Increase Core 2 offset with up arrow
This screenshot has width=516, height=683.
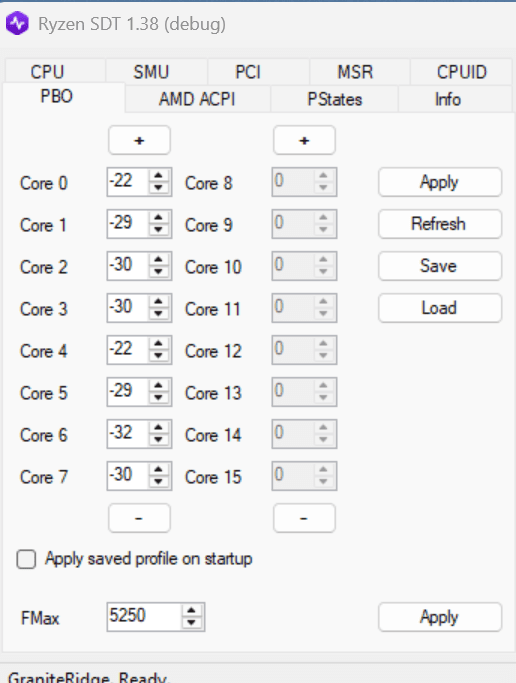[159, 259]
